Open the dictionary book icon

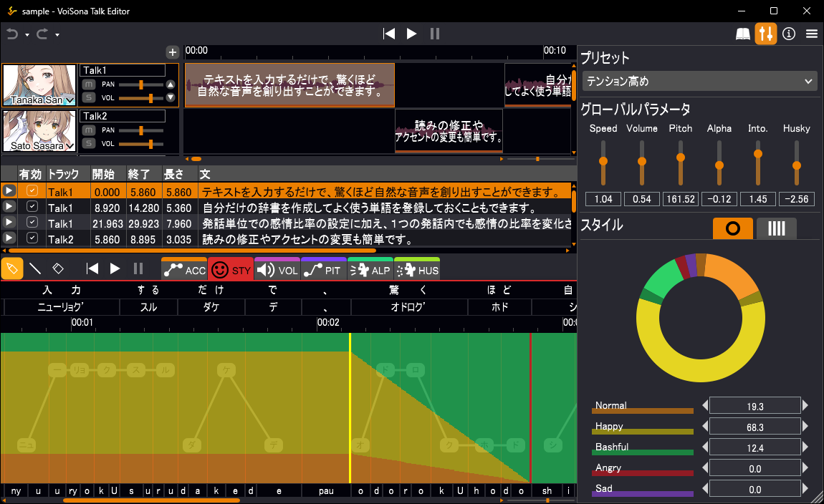coord(743,34)
